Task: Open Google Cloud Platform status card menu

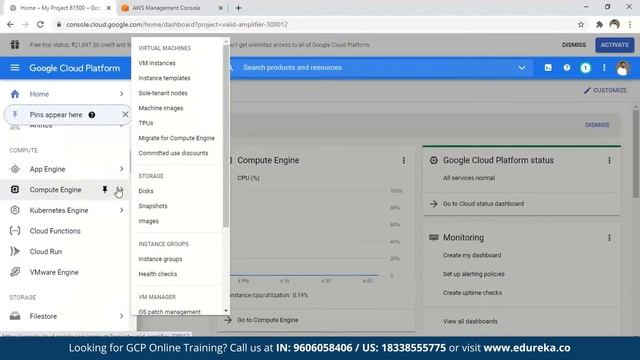Action: 609,160
